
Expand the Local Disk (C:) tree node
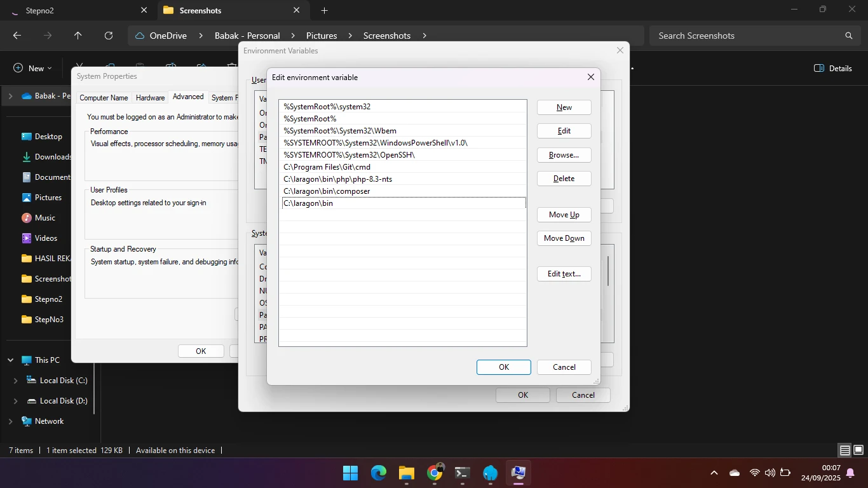tap(16, 381)
